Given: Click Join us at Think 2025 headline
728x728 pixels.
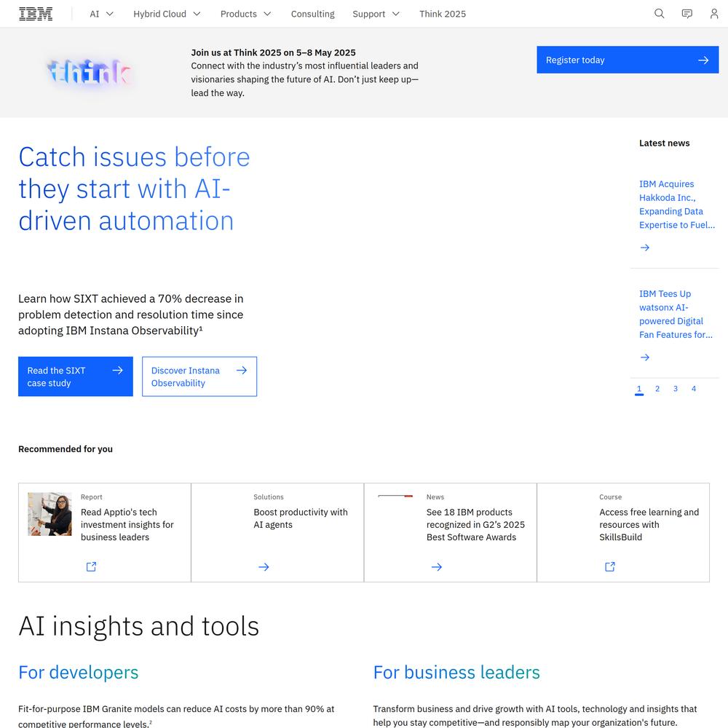Looking at the screenshot, I should pyautogui.click(x=273, y=52).
